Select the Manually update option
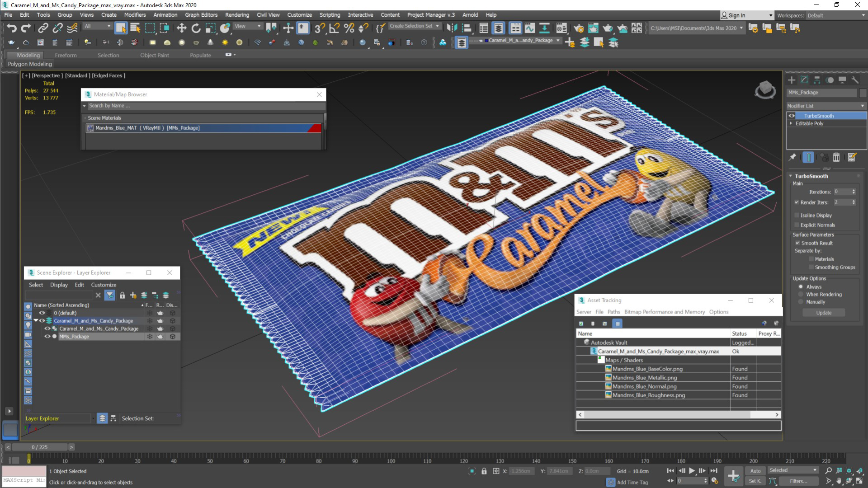 tap(801, 302)
